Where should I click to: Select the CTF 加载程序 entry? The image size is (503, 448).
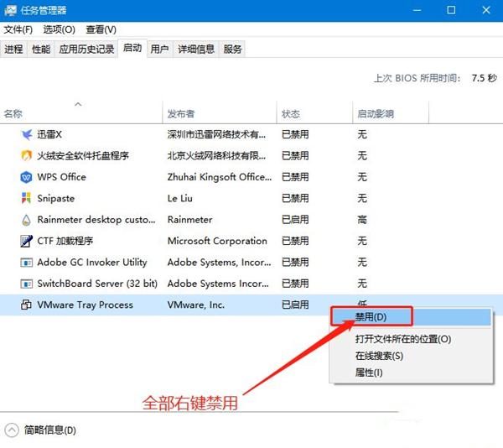tap(65, 241)
